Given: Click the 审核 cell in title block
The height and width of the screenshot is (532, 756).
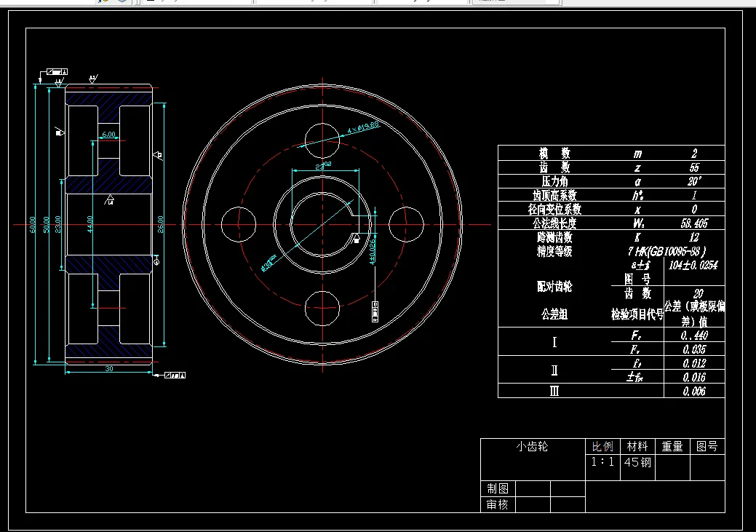Looking at the screenshot, I should point(498,504).
